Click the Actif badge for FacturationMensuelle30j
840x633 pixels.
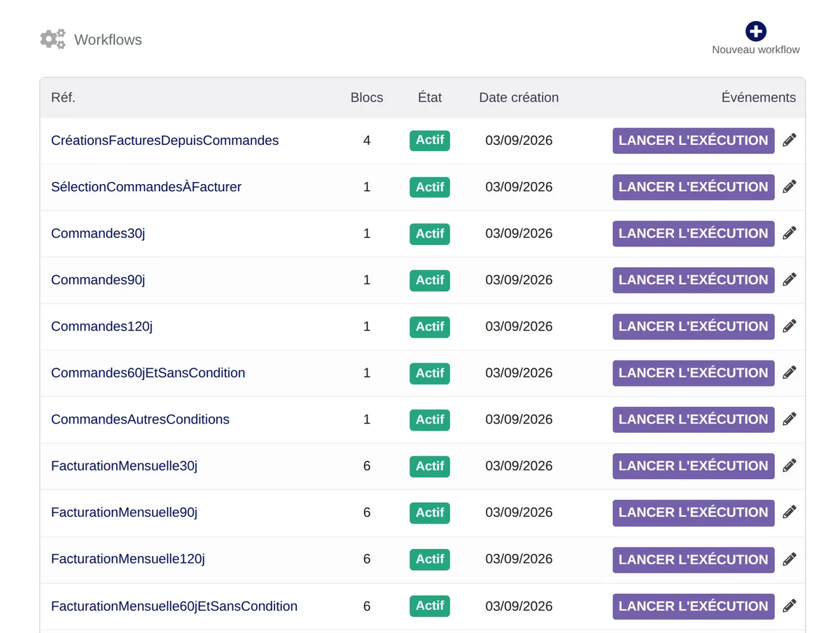tap(430, 466)
